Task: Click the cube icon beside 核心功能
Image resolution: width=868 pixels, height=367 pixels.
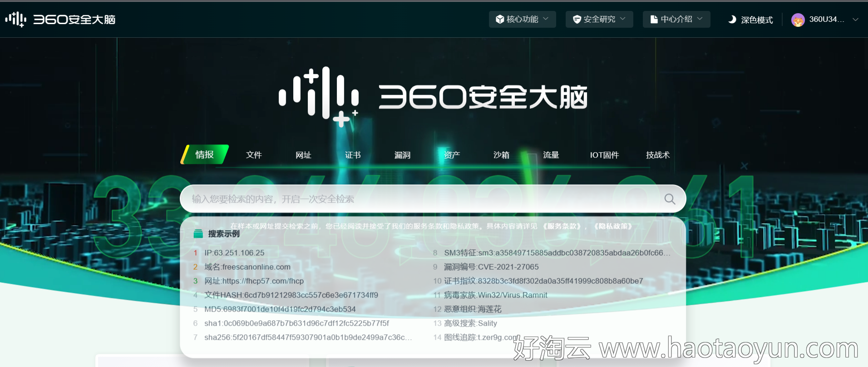Action: click(x=499, y=19)
